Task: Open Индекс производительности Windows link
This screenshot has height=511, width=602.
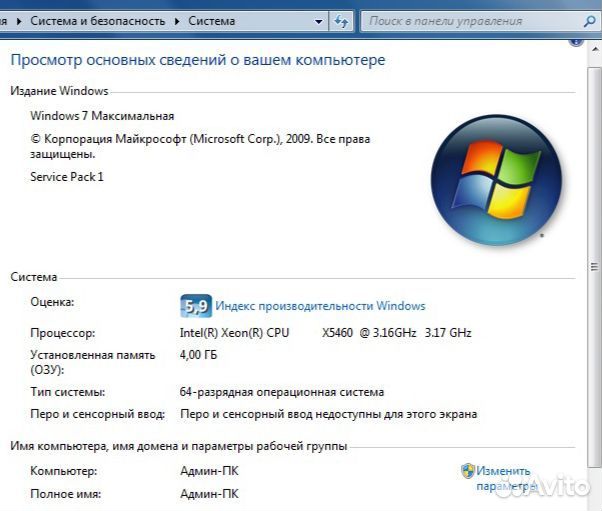Action: 320,306
